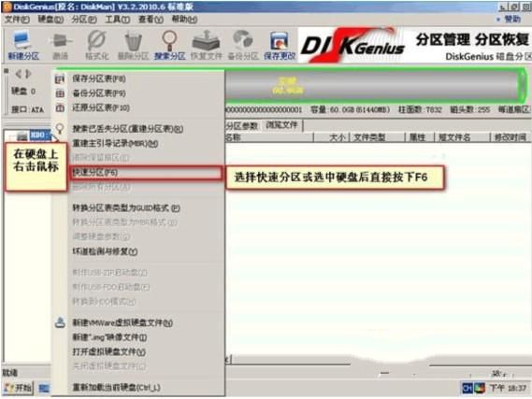The width and height of the screenshot is (532, 399).
Task: Click the 新建分区 toolbar icon
Action: pos(23,45)
